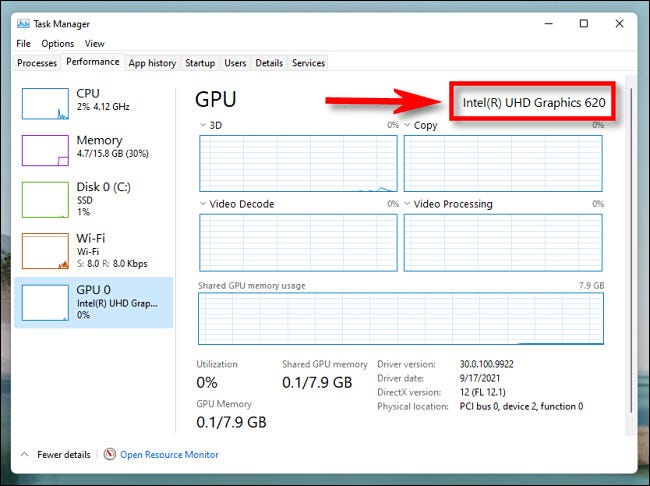Click the Task Manager title bar icon
This screenshot has height=486, width=650.
pyautogui.click(x=23, y=24)
